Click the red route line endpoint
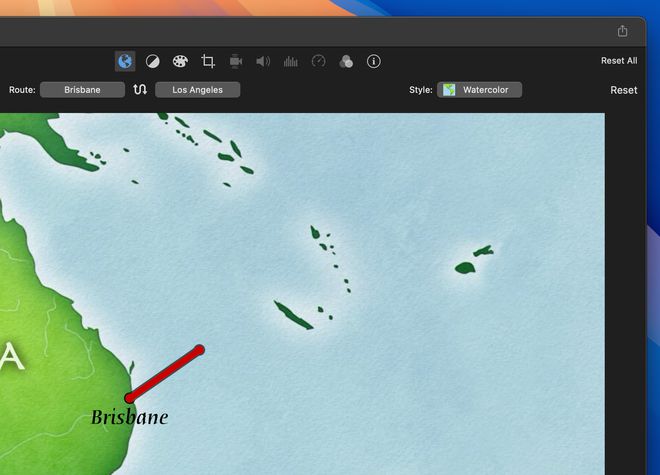Image resolution: width=660 pixels, height=475 pixels. coord(199,350)
